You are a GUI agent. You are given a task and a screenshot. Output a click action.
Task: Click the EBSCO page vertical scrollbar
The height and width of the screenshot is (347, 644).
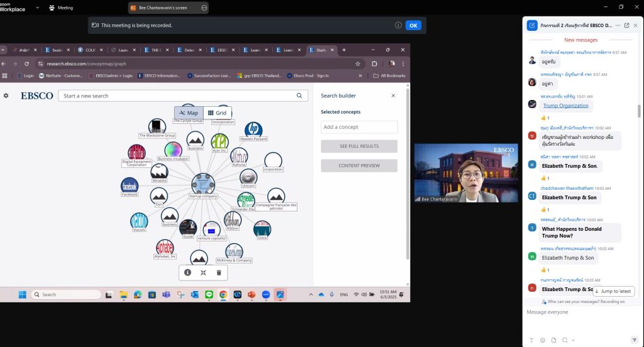point(408,172)
